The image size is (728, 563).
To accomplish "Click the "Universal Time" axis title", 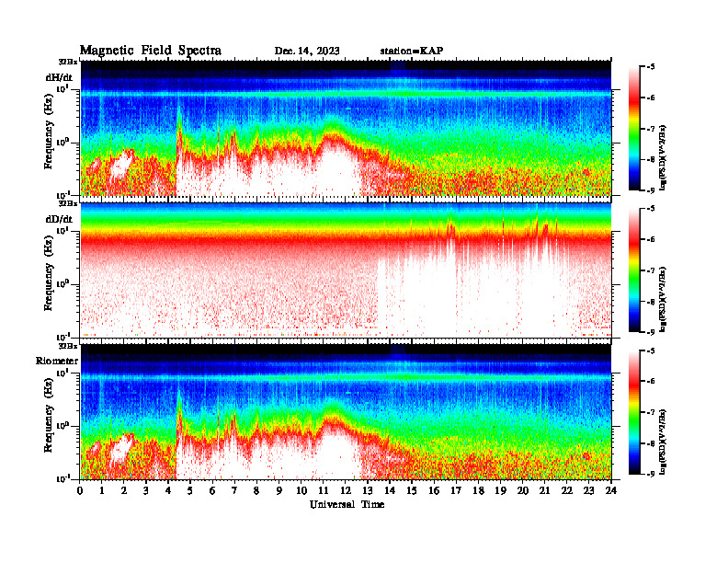I will [x=347, y=504].
